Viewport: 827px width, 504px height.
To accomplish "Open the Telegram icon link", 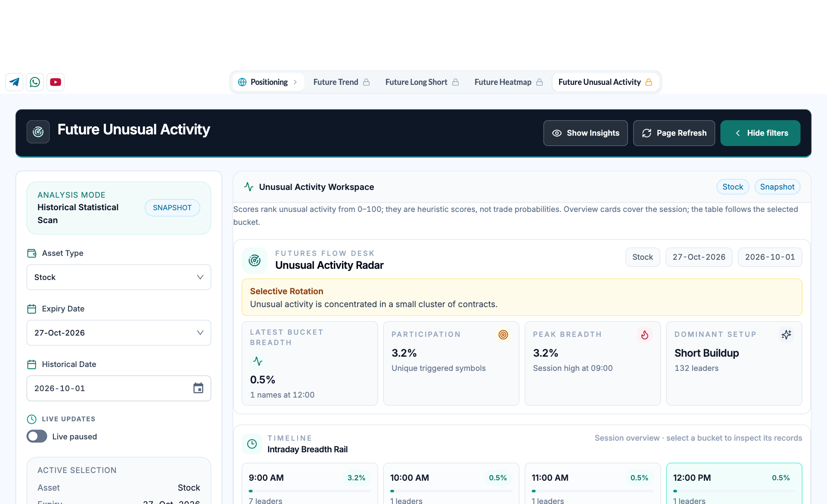I will click(x=14, y=82).
